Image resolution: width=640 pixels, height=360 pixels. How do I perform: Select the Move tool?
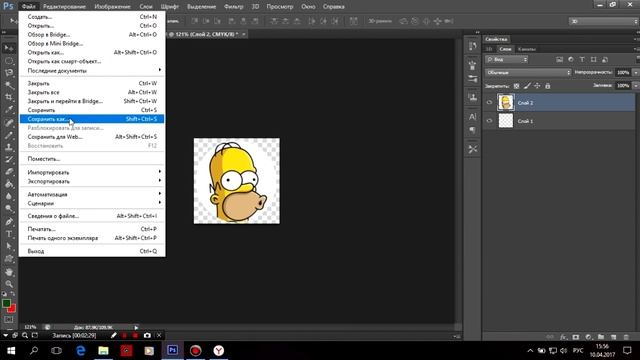pyautogui.click(x=9, y=48)
